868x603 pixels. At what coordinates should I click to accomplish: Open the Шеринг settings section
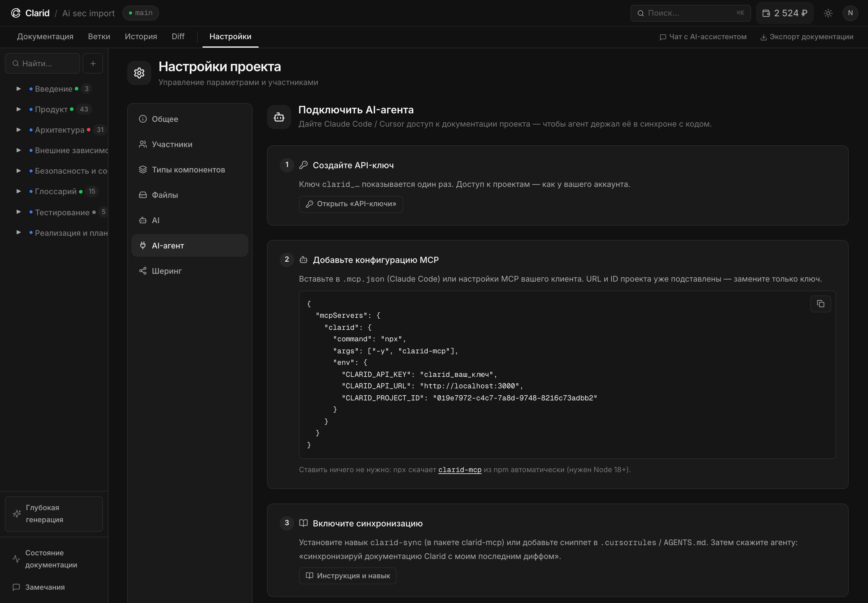190,271
